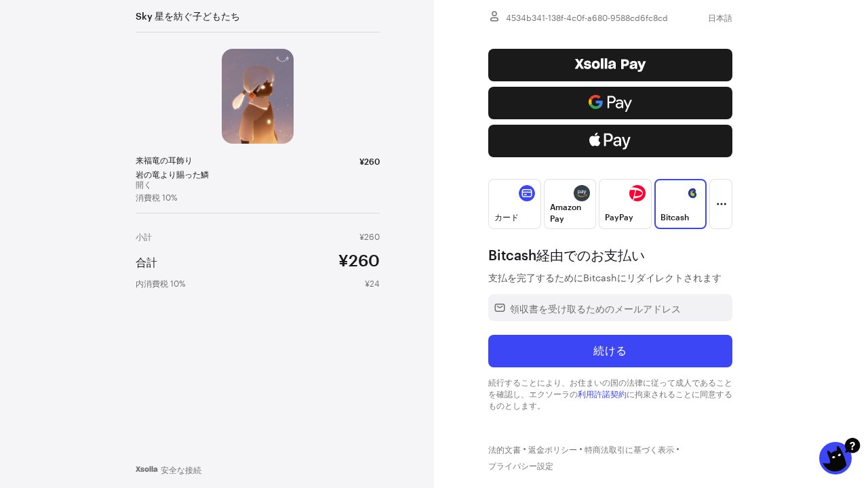This screenshot has height=488, width=868.
Task: Click the Bitcash logo icon
Action: (692, 193)
